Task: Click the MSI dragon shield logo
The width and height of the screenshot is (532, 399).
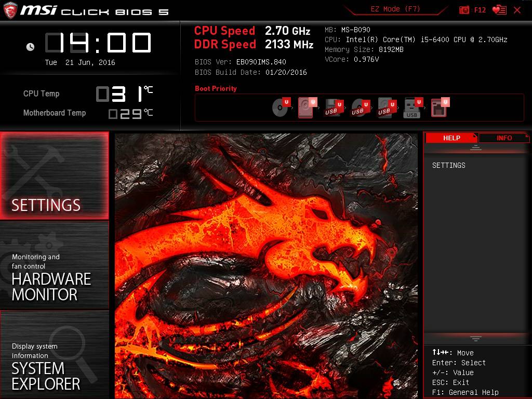Action: pyautogui.click(x=10, y=10)
